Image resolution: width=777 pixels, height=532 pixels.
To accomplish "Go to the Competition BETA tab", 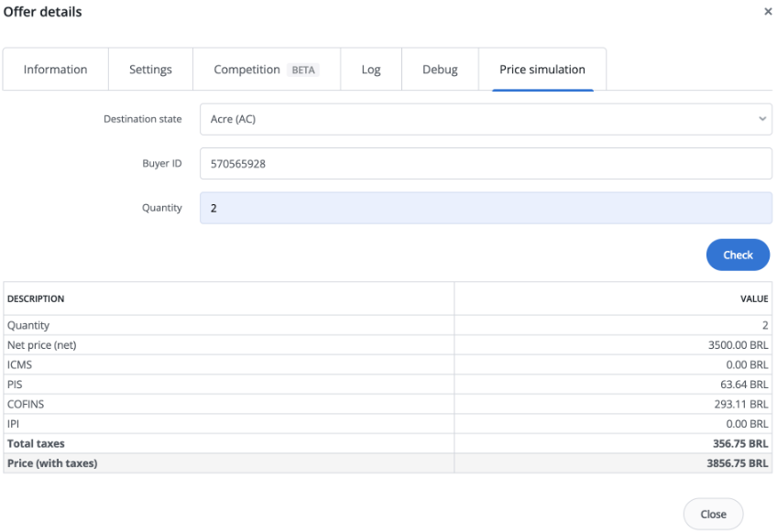I will click(x=266, y=70).
